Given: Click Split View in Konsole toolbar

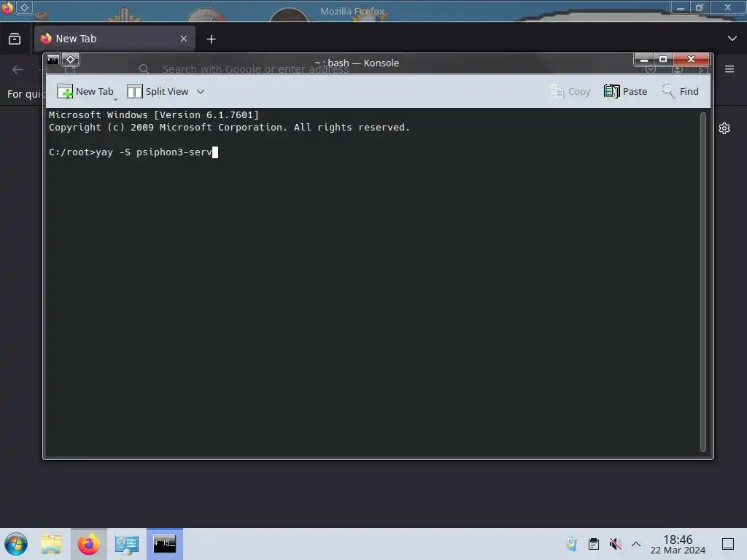Looking at the screenshot, I should [158, 91].
